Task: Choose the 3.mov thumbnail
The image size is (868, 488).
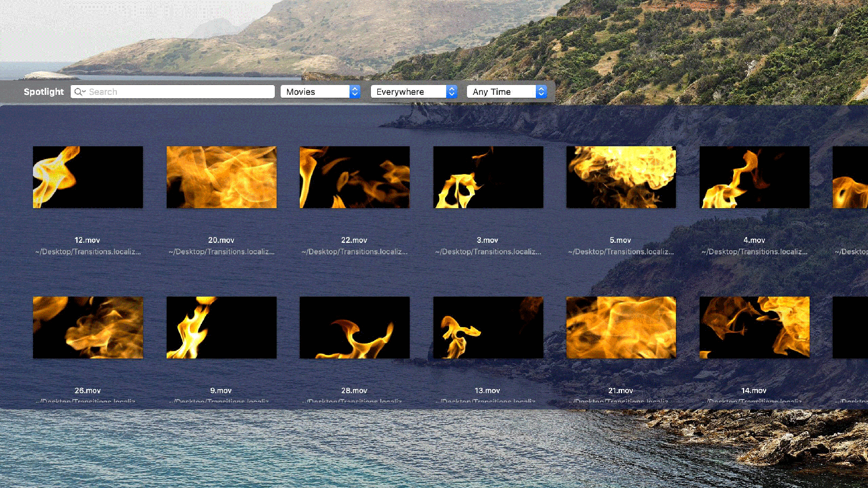Action: [x=488, y=177]
